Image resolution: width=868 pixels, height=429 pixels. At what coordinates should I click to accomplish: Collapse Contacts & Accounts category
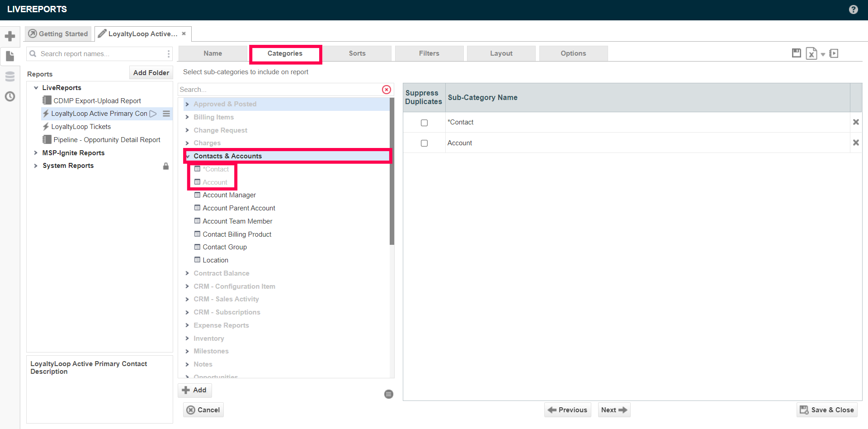point(188,156)
